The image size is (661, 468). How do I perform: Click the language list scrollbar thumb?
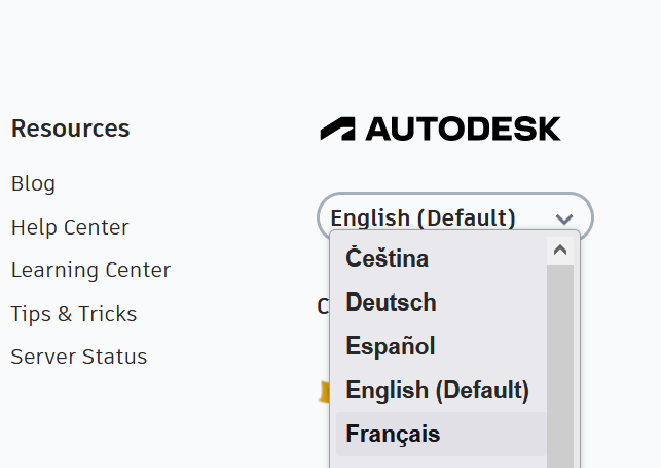[560, 340]
